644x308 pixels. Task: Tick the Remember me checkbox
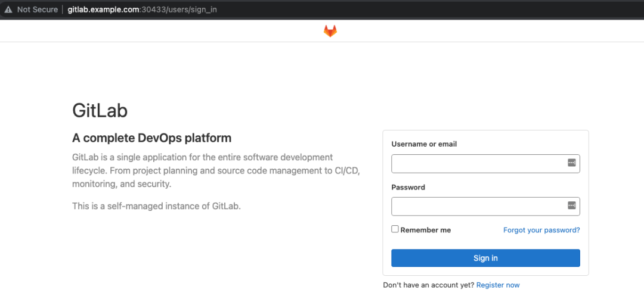point(395,229)
